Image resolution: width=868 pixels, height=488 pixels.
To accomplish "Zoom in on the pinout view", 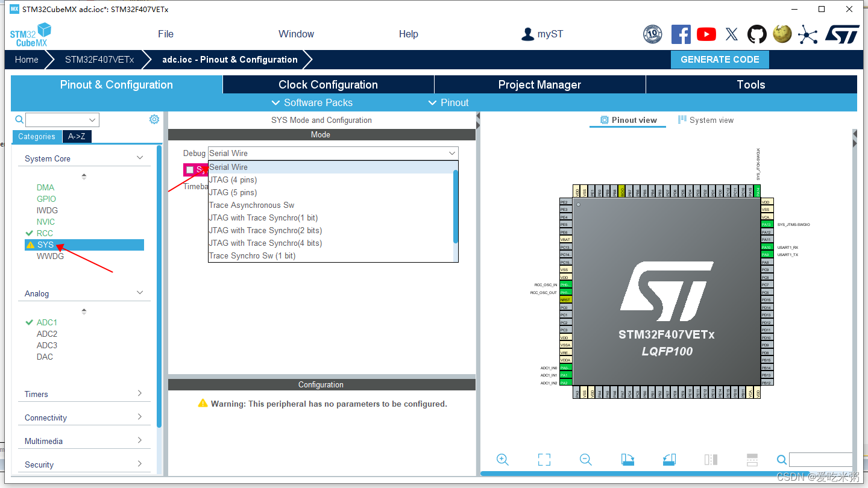I will 503,460.
